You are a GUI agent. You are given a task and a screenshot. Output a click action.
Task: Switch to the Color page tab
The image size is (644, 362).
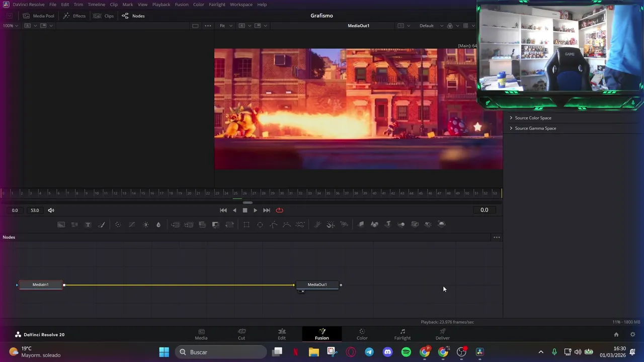(x=362, y=334)
